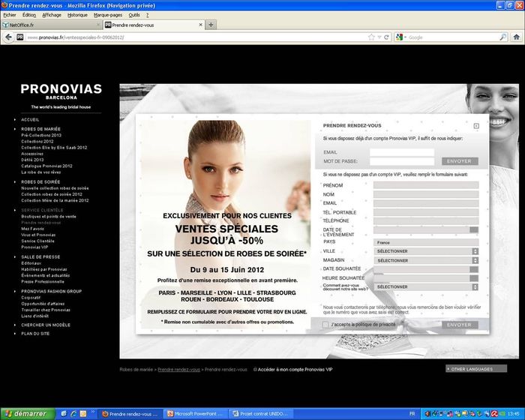This screenshot has height=420, width=525.
Task: Open the Outils menu
Action: click(134, 15)
